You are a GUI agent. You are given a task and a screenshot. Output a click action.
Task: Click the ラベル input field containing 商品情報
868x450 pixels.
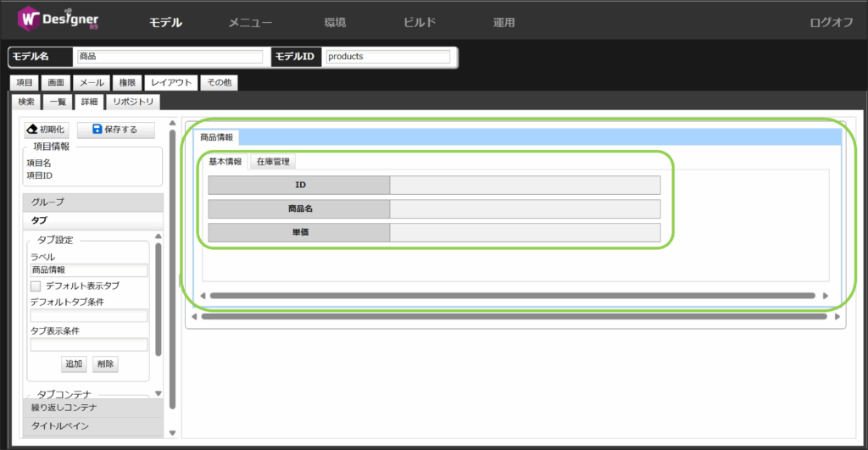point(89,270)
